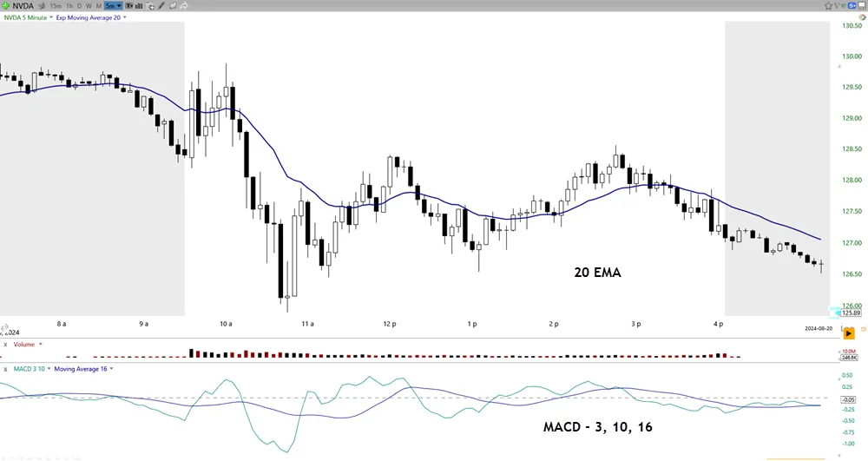Click the 130.50 price axis label
The image size is (868, 461).
click(x=852, y=25)
